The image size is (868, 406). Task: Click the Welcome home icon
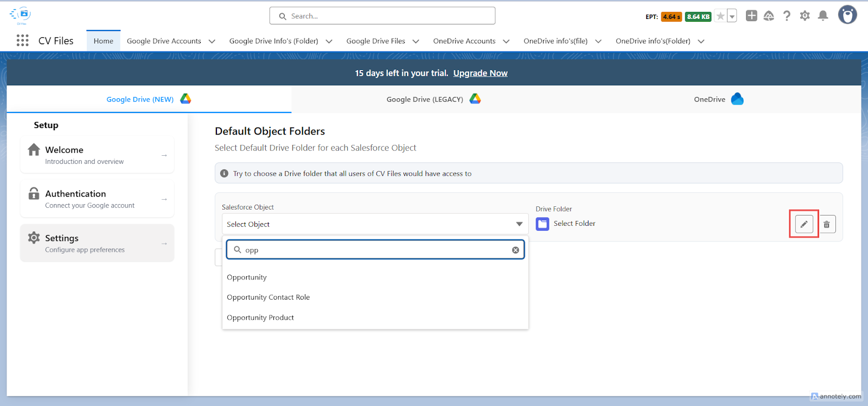34,149
